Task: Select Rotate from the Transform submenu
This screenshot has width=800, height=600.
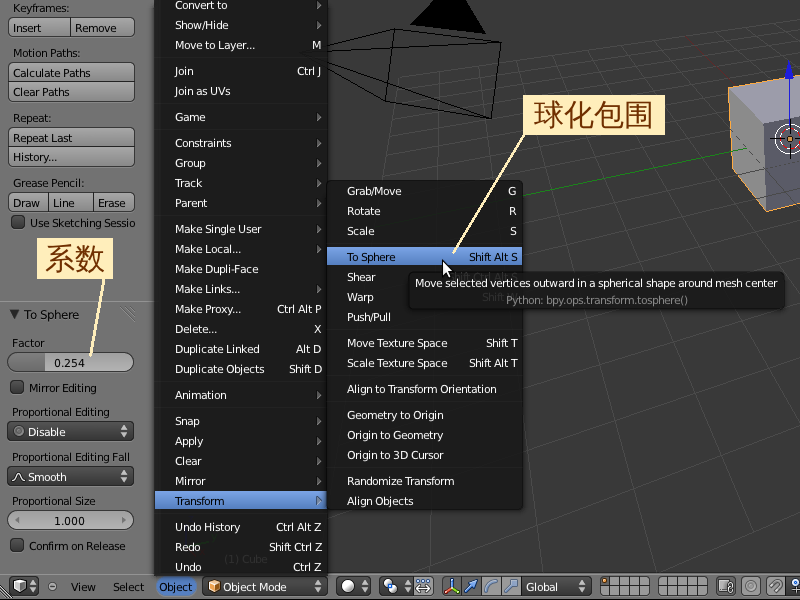Action: click(424, 211)
